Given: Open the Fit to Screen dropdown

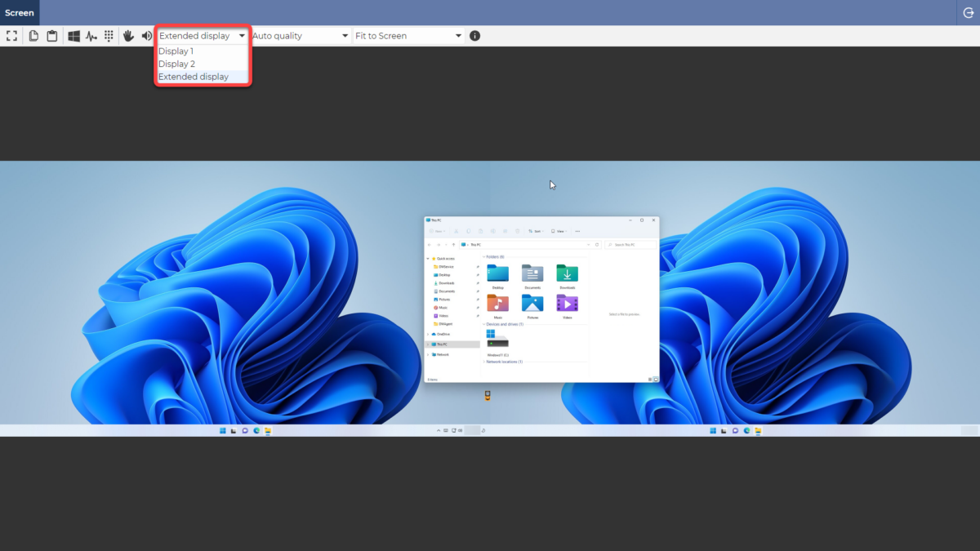Looking at the screenshot, I should (x=408, y=36).
